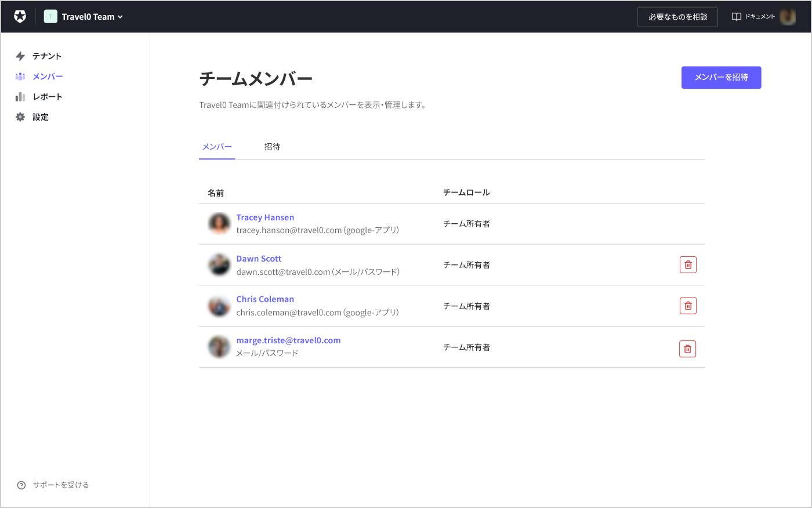Open レポート via the bar chart icon
This screenshot has height=508, width=812.
(x=21, y=96)
